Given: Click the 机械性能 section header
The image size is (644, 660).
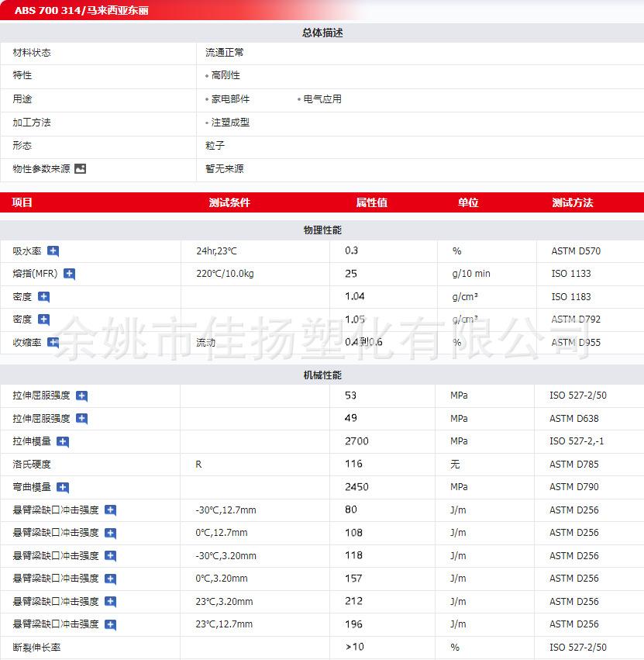Looking at the screenshot, I should tap(322, 375).
